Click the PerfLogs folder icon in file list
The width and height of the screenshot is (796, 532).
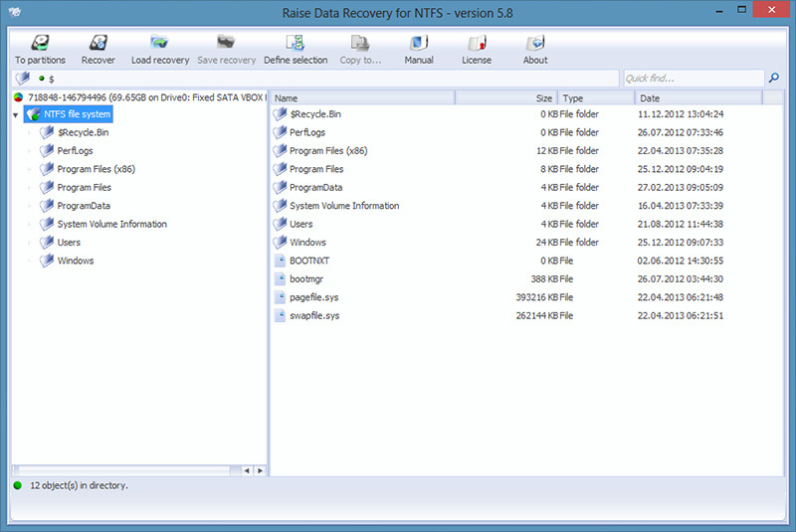[x=280, y=132]
